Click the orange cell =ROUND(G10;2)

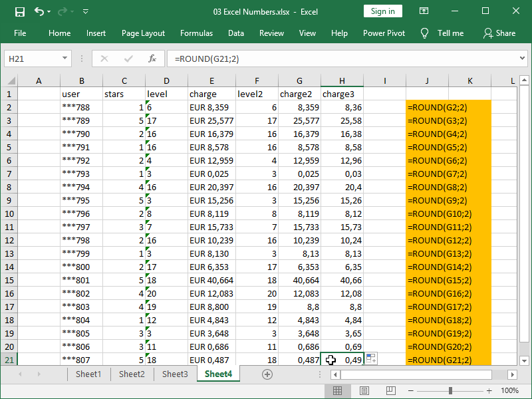click(448, 213)
